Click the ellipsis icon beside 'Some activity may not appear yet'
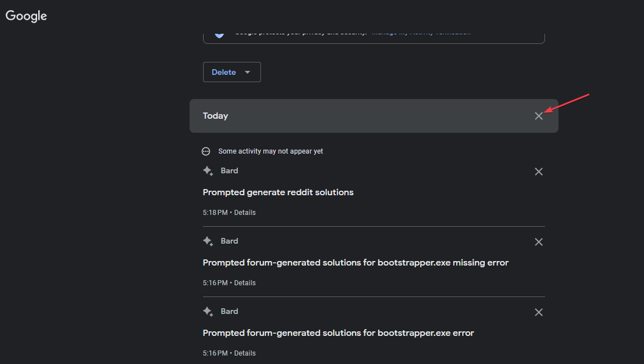This screenshot has width=644, height=364. pyautogui.click(x=206, y=151)
